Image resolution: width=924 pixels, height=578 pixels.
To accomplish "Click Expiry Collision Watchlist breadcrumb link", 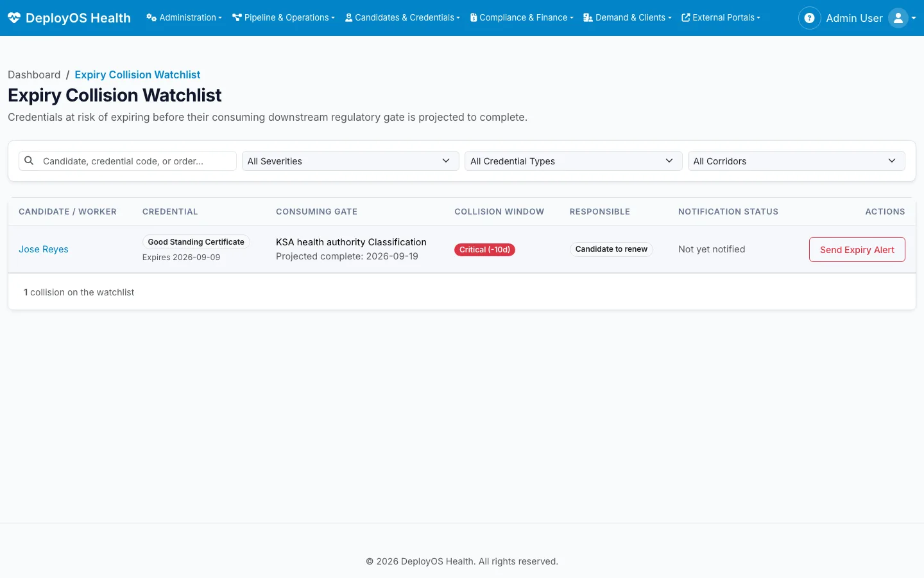I will [137, 74].
